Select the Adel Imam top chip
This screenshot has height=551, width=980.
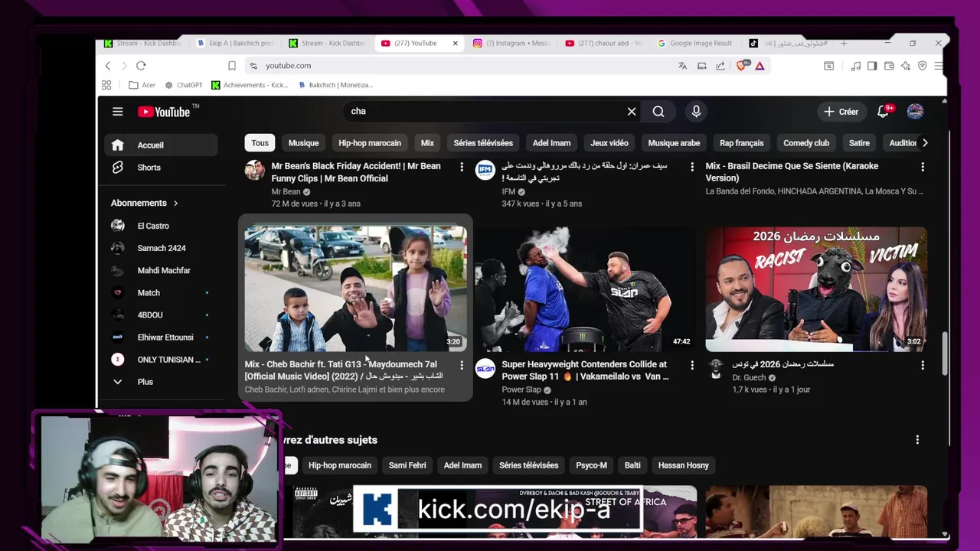(551, 143)
